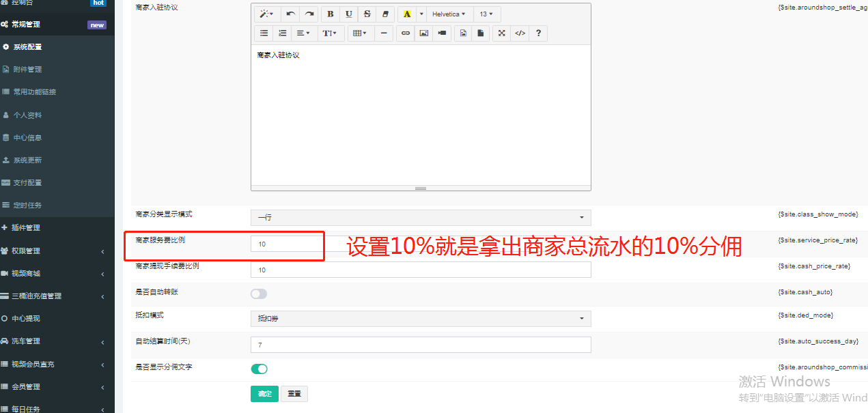868x413 pixels.
Task: Click the 商家提现手续费比例 input field
Action: click(x=421, y=270)
